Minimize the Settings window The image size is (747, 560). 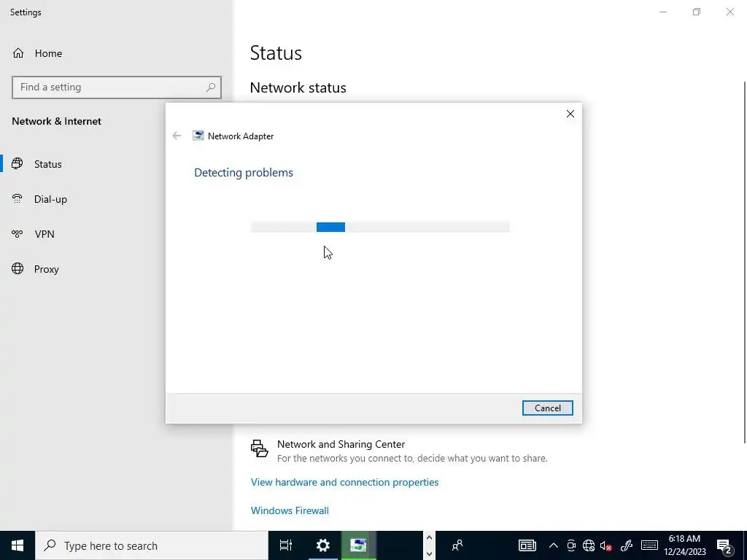[x=662, y=12]
